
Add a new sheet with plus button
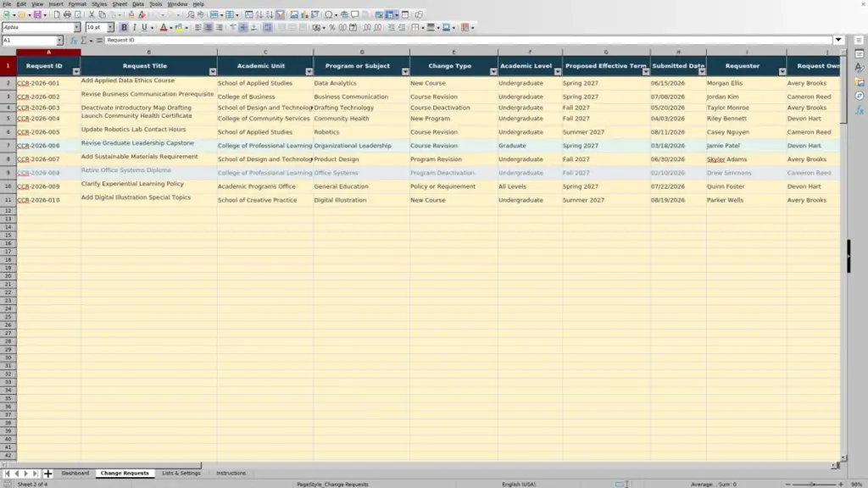[x=47, y=474]
